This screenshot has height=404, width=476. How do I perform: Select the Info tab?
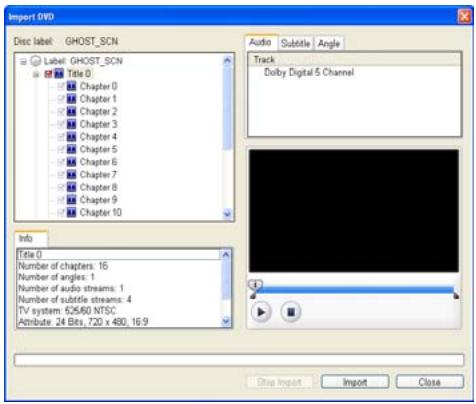click(31, 239)
